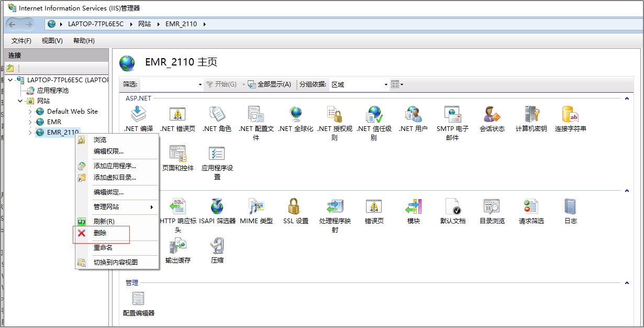
Task: Open the 日志 icon
Action: 570,206
